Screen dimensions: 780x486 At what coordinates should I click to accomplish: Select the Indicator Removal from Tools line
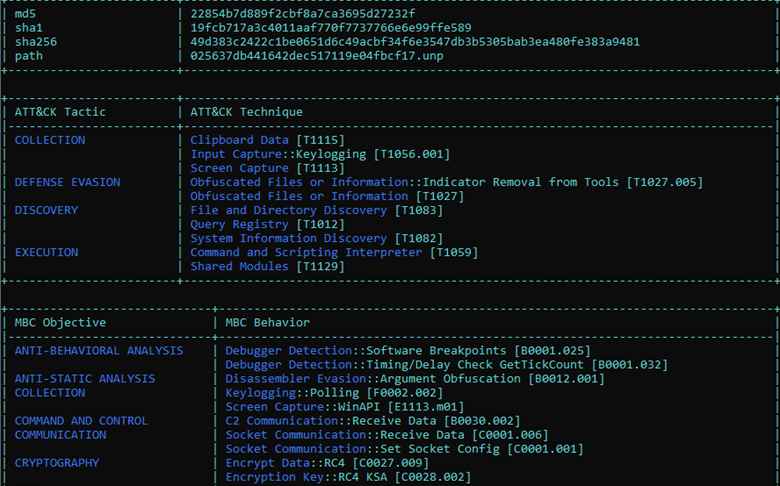[446, 182]
